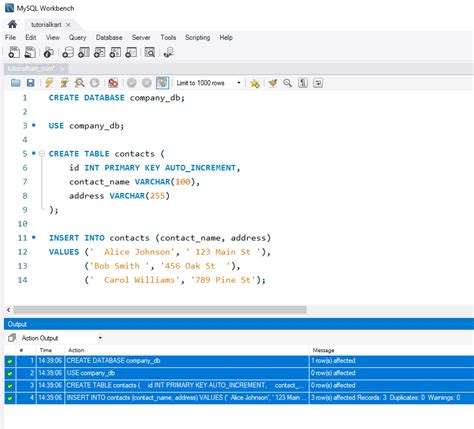Image resolution: width=474 pixels, height=429 pixels.
Task: Click the '1 row(s) affected' message
Action: (x=333, y=361)
